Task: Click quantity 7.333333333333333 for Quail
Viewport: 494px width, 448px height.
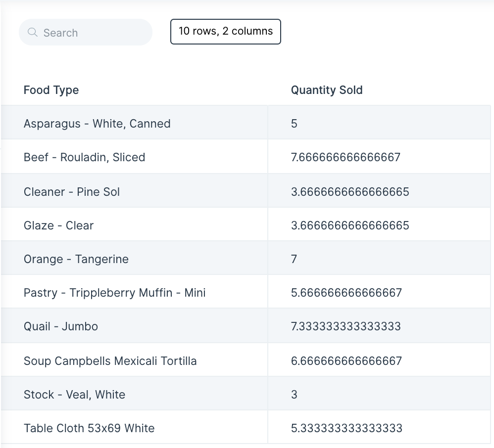Action: (346, 326)
